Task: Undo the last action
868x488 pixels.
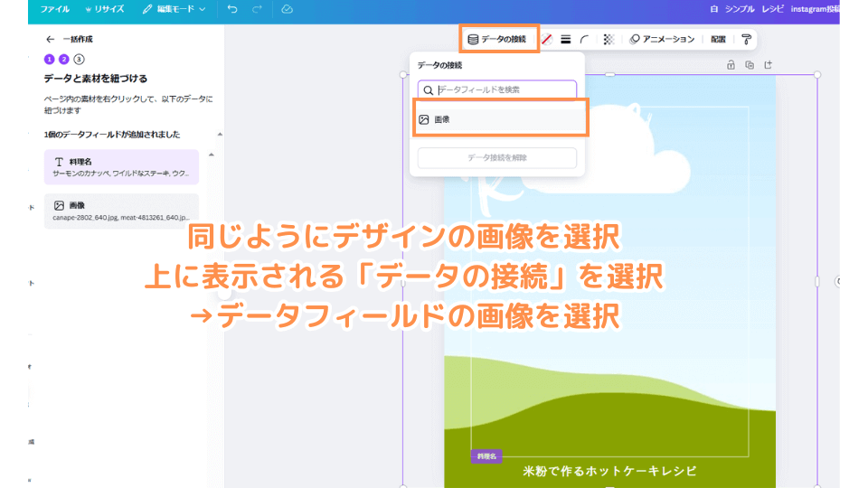Action: [x=232, y=9]
